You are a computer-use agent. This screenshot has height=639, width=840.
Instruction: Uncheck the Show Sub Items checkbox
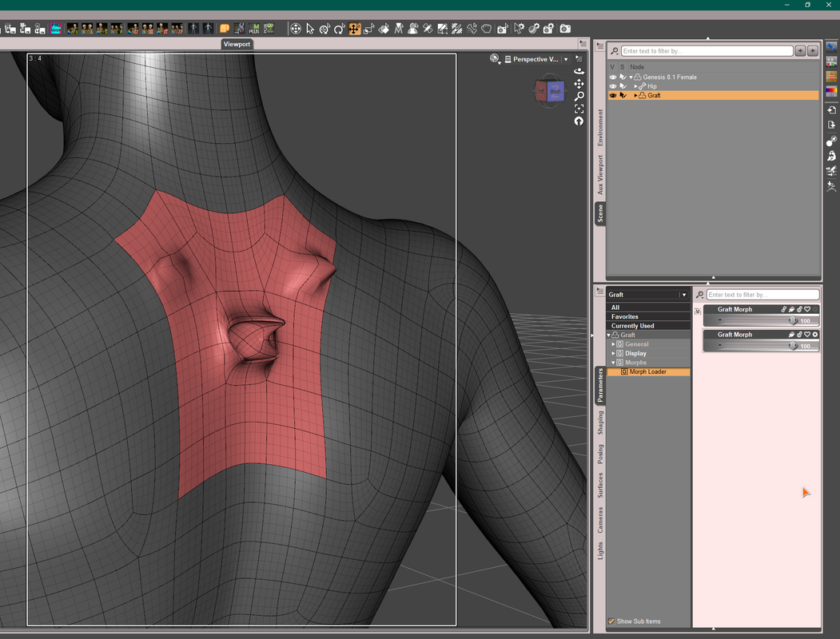(611, 621)
